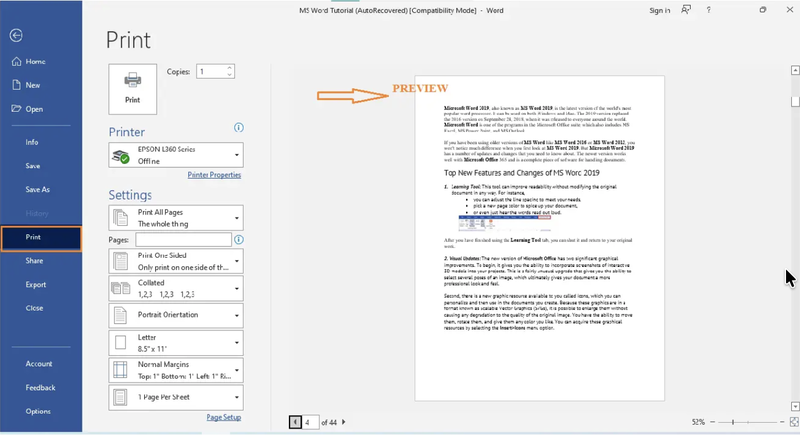This screenshot has height=435, width=800.
Task: Go to the next page arrow
Action: coord(343,422)
